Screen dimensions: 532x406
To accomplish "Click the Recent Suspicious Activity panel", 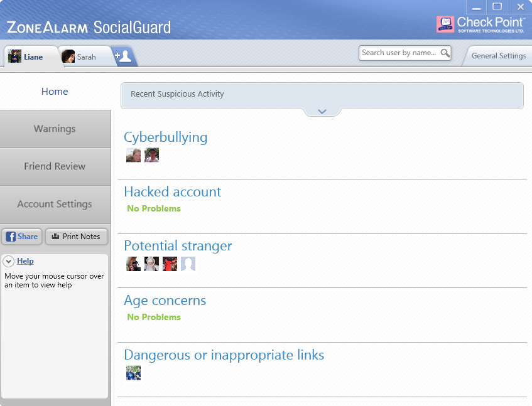I will pyautogui.click(x=322, y=95).
